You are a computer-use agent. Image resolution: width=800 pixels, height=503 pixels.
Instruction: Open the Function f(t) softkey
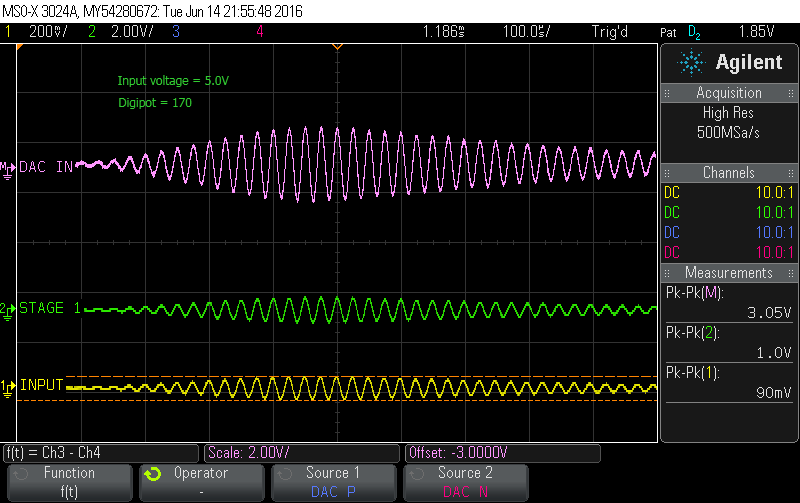click(69, 482)
